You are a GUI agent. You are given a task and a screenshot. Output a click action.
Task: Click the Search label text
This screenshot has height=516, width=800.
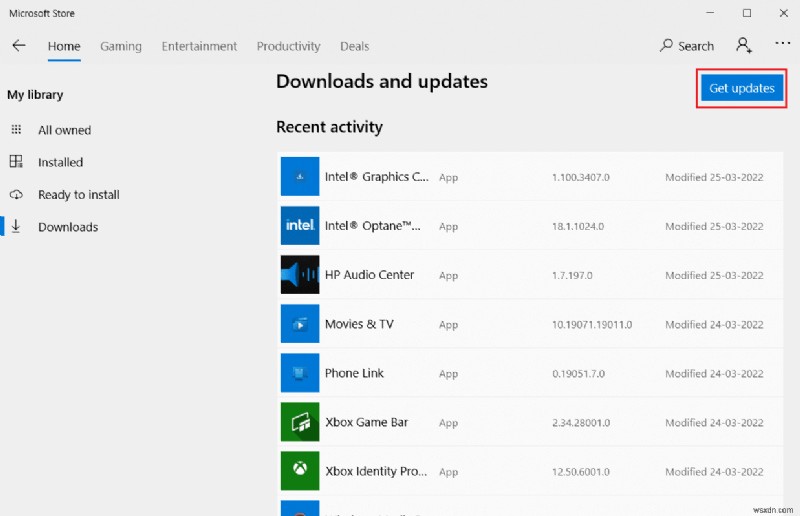[x=696, y=46]
